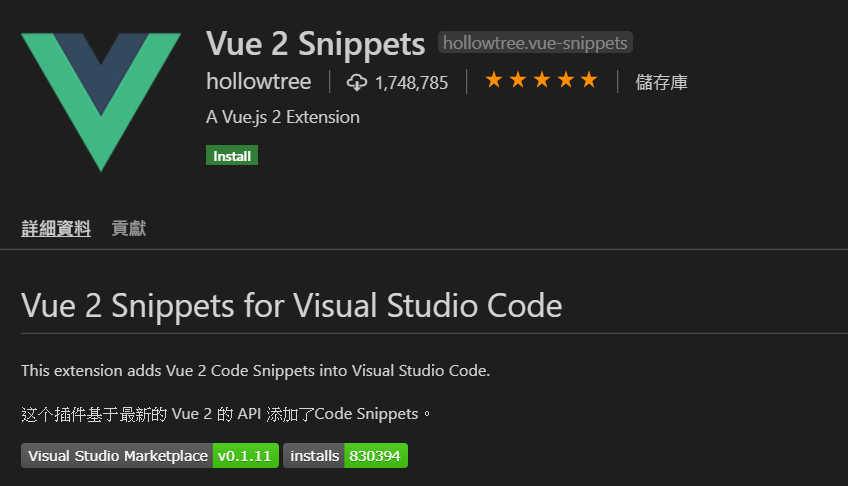Click the green 830394 count badge

click(x=376, y=456)
